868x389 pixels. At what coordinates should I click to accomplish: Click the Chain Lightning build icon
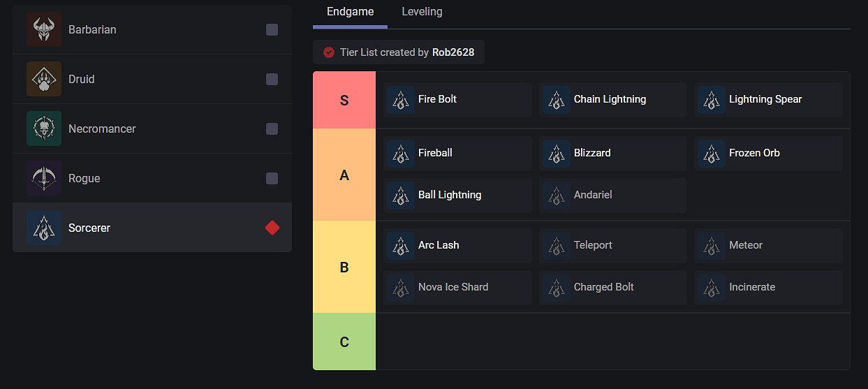[x=557, y=99]
